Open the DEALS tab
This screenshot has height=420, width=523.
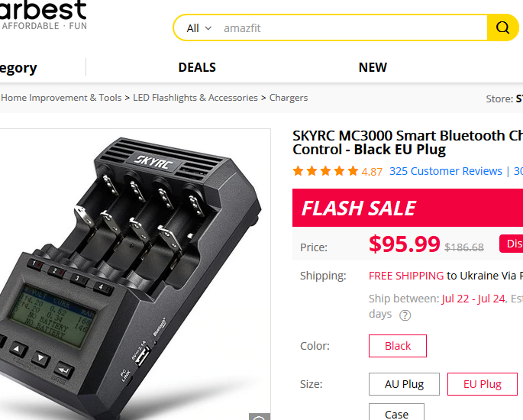click(197, 67)
